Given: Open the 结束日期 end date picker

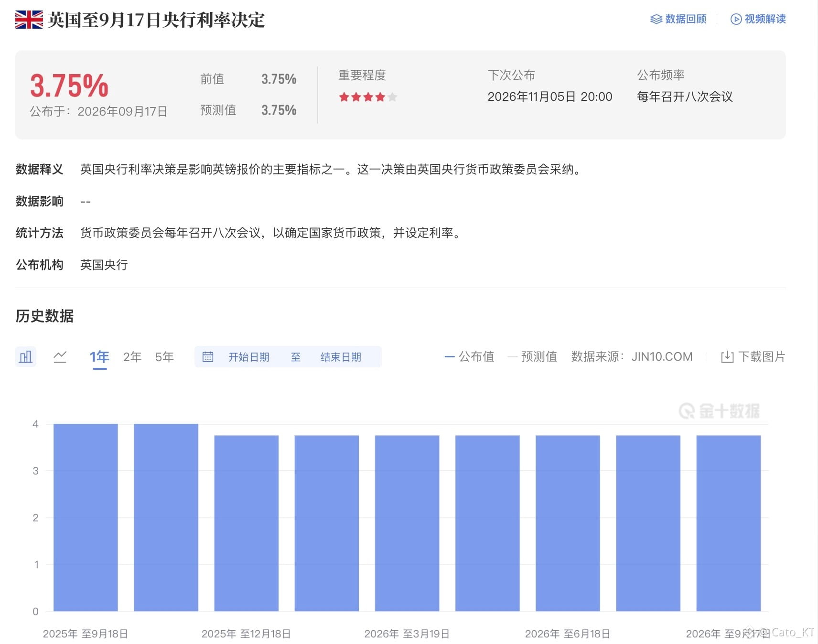Looking at the screenshot, I should [x=341, y=357].
